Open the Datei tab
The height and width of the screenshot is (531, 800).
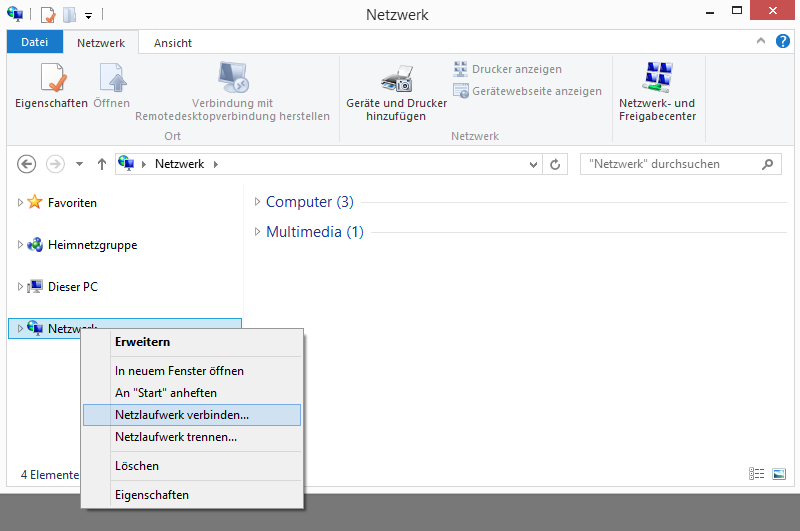[x=35, y=42]
